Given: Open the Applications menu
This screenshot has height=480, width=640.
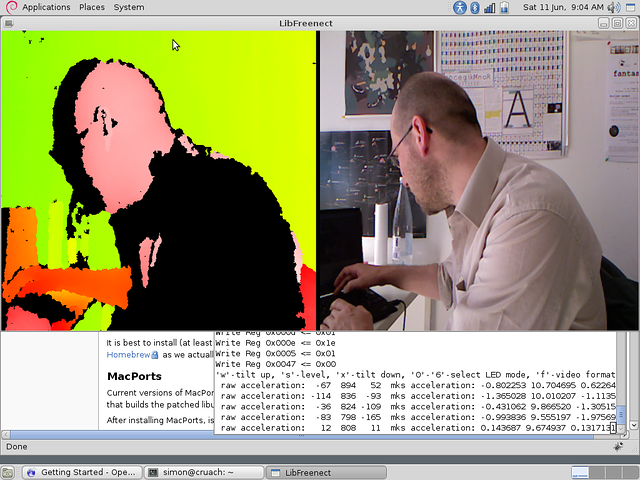Looking at the screenshot, I should tap(46, 7).
